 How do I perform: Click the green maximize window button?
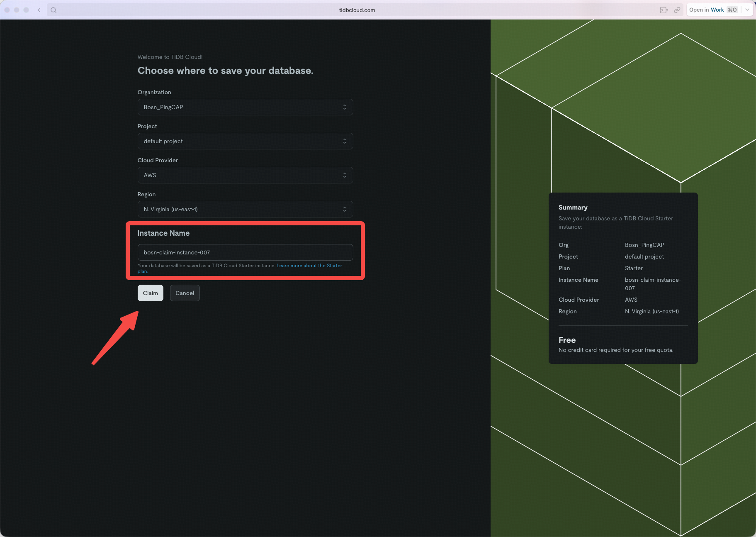click(26, 10)
